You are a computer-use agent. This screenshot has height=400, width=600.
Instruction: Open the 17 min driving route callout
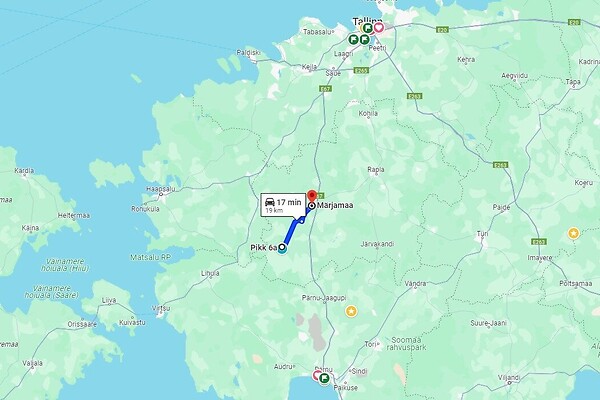(x=283, y=205)
